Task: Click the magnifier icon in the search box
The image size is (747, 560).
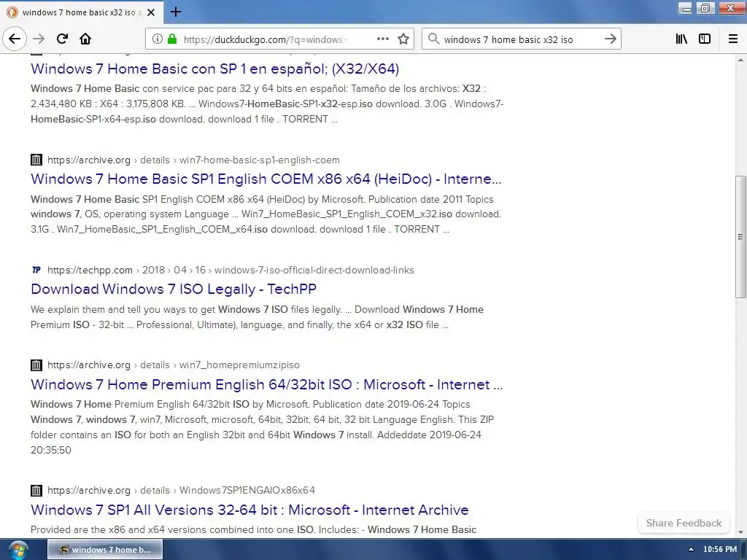Action: pyautogui.click(x=433, y=39)
